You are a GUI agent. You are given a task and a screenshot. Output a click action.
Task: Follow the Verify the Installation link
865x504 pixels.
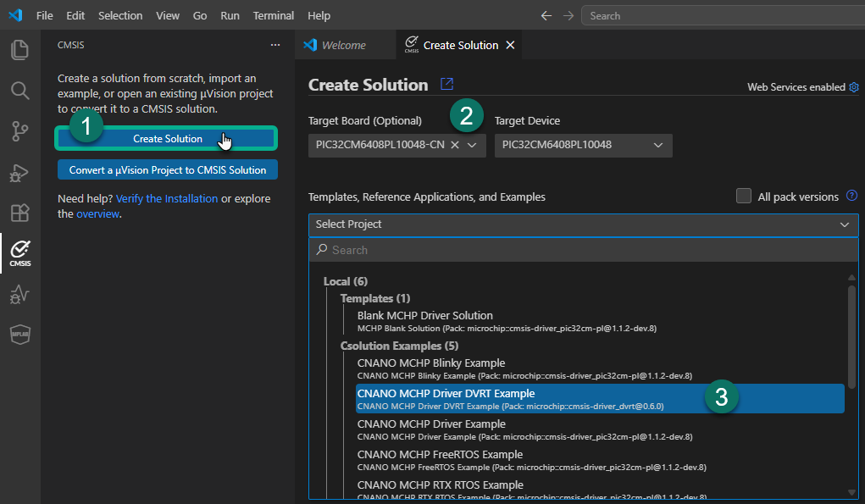(167, 198)
